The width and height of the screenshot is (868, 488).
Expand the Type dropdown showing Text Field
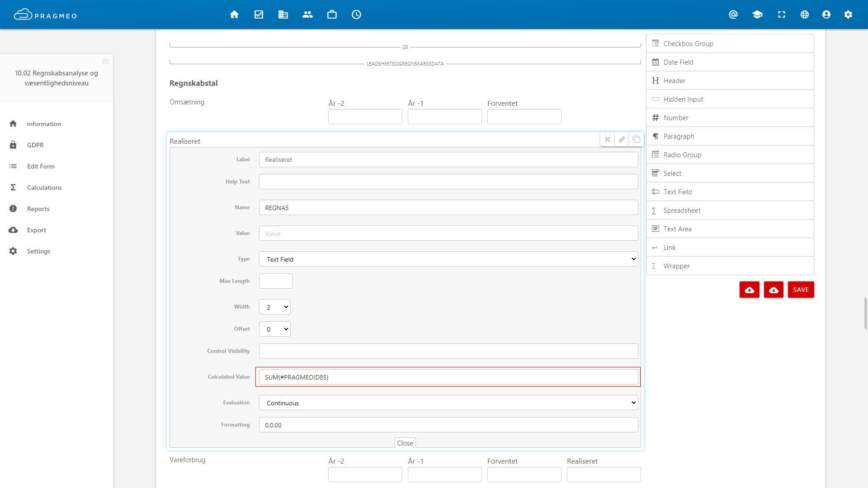coord(448,259)
